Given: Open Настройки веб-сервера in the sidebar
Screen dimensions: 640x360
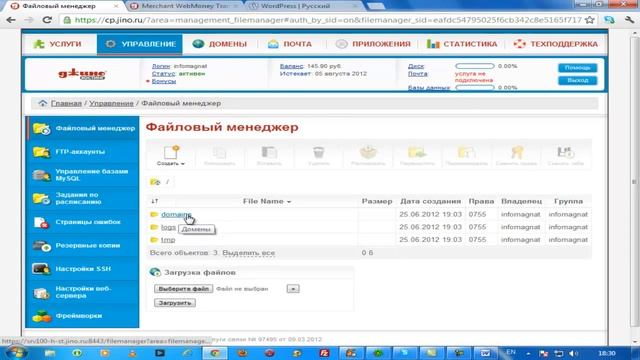Looking at the screenshot, I should point(83,292).
